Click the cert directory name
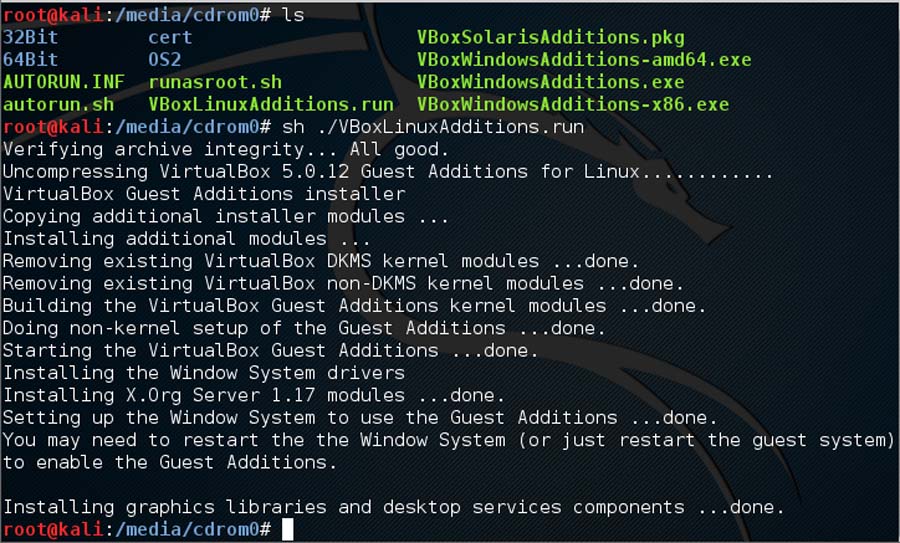Screen dimensions: 900x543 170,38
